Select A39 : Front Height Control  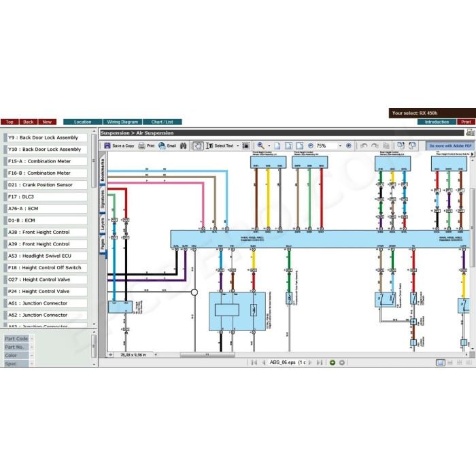pyautogui.click(x=46, y=244)
